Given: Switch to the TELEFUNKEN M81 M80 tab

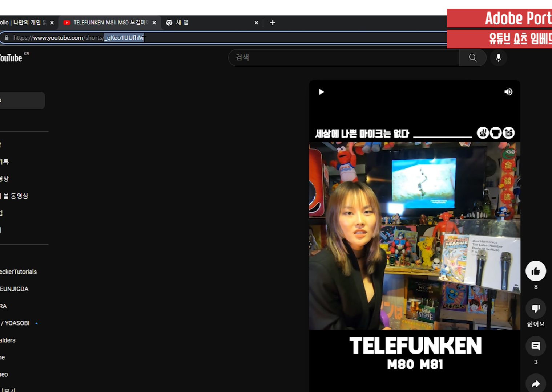Looking at the screenshot, I should [x=109, y=23].
